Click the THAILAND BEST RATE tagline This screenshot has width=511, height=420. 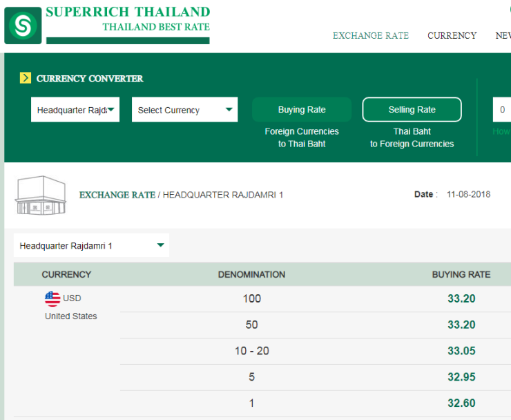click(156, 27)
